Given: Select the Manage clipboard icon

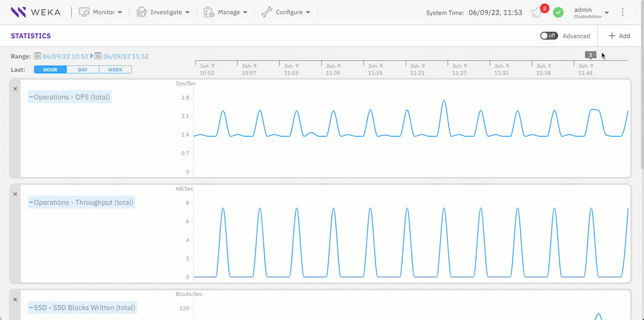Looking at the screenshot, I should [208, 12].
